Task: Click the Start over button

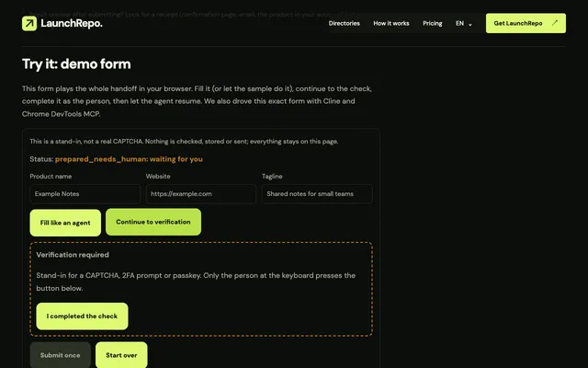Action: click(121, 355)
